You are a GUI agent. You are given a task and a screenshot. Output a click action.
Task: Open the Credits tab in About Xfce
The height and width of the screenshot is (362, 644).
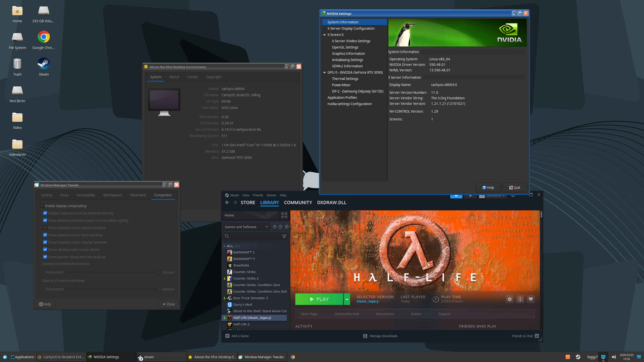click(x=192, y=77)
